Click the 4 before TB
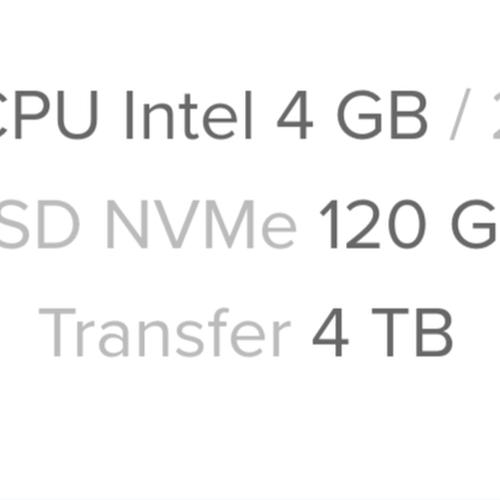 (330, 332)
